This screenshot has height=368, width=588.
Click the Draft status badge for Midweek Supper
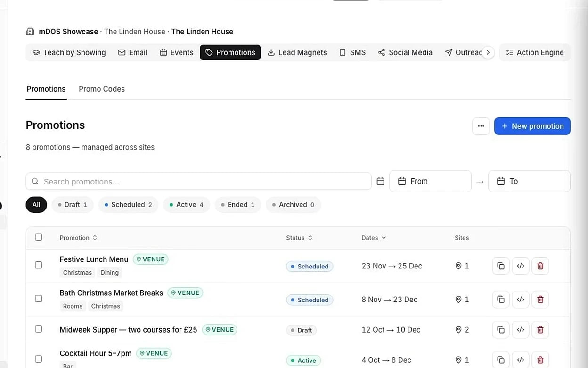tap(301, 330)
